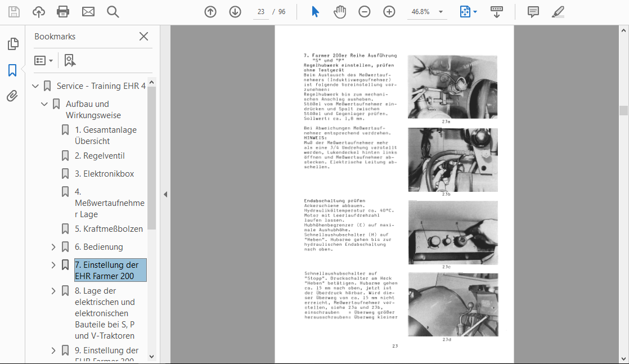The width and height of the screenshot is (629, 364).
Task: Open bookmark 2. Regelventil
Action: pos(100,156)
